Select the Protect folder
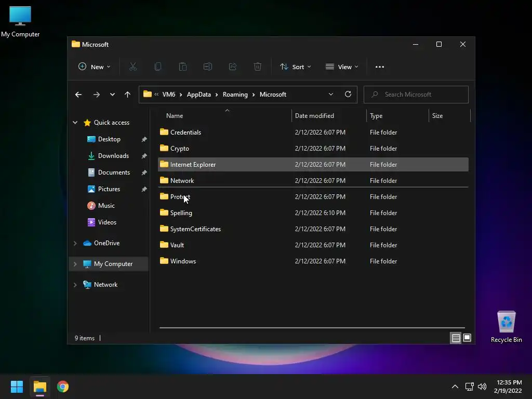 pos(313,196)
